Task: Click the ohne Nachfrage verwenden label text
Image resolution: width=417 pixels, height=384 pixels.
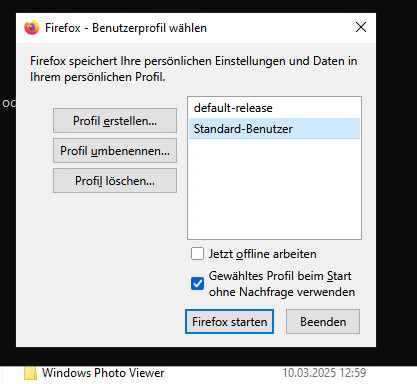Action: 282,292
